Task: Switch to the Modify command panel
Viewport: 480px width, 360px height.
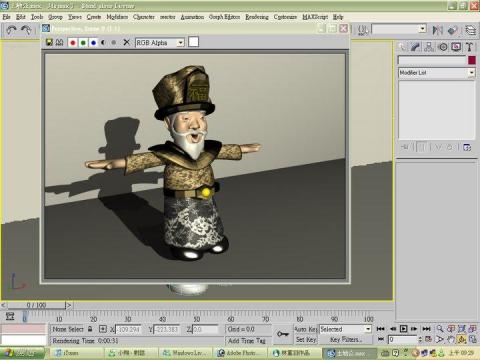Action: pos(415,47)
